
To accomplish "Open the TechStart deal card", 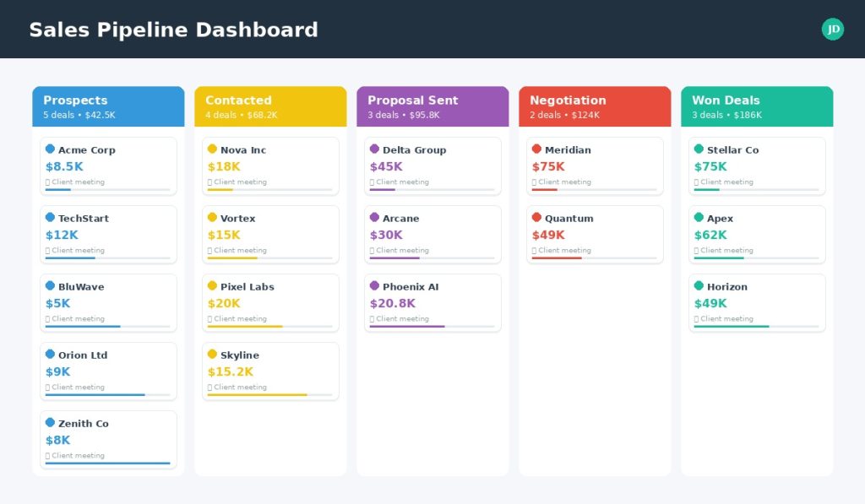I will (108, 235).
